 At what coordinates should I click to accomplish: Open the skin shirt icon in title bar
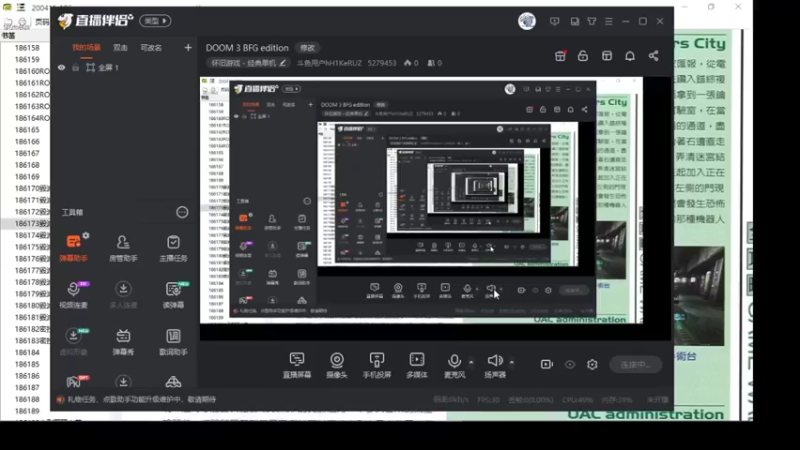(592, 21)
